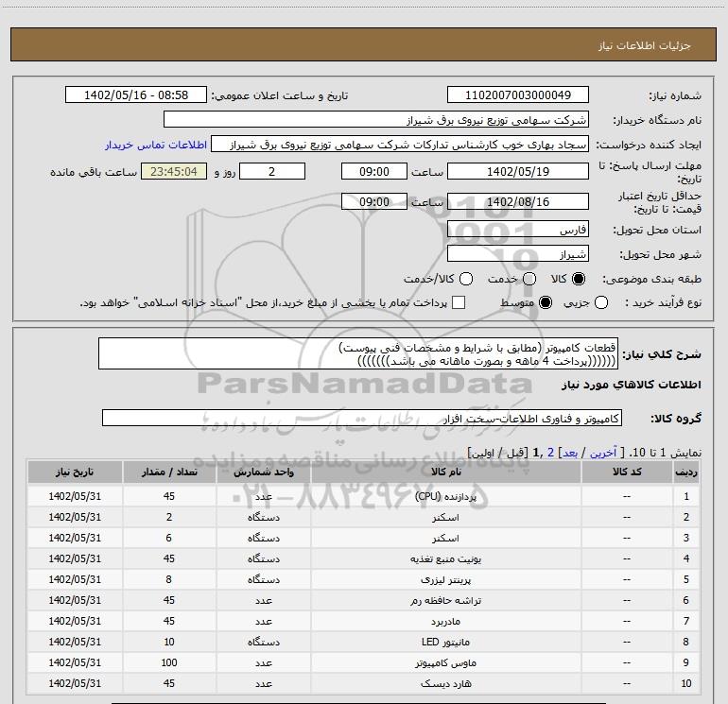Image resolution: width=728 pixels, height=704 pixels.
Task: Select the کالا/خدمت radio button
Action: pyautogui.click(x=466, y=279)
